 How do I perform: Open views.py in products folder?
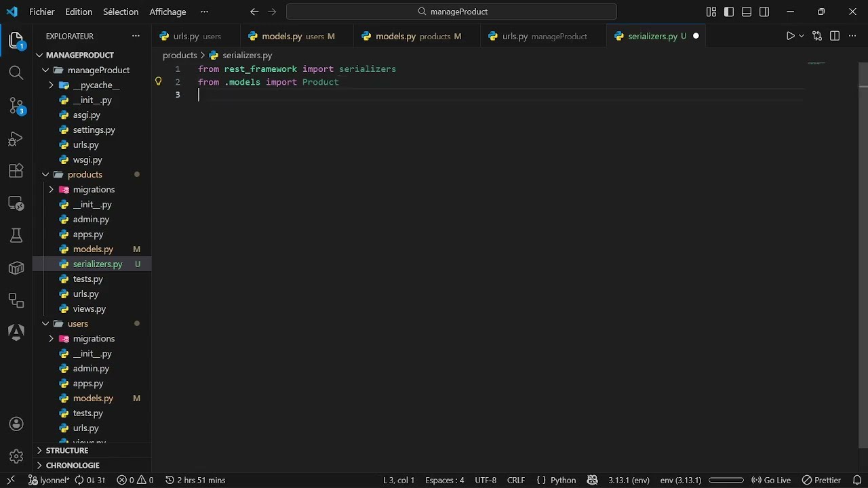(x=90, y=309)
